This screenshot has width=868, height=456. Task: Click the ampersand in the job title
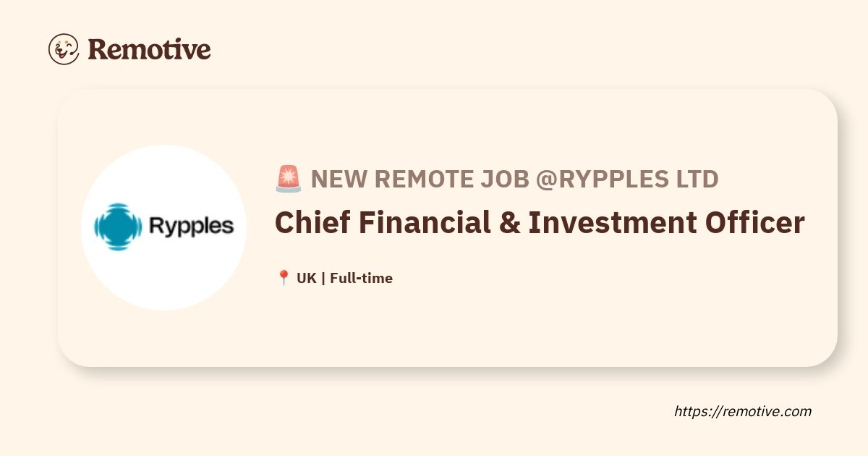point(510,223)
